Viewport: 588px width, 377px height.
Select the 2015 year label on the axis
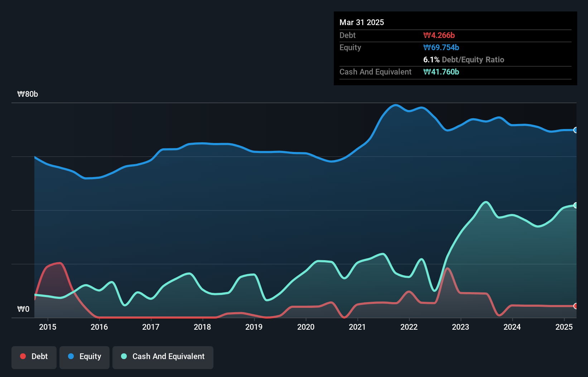(x=47, y=327)
